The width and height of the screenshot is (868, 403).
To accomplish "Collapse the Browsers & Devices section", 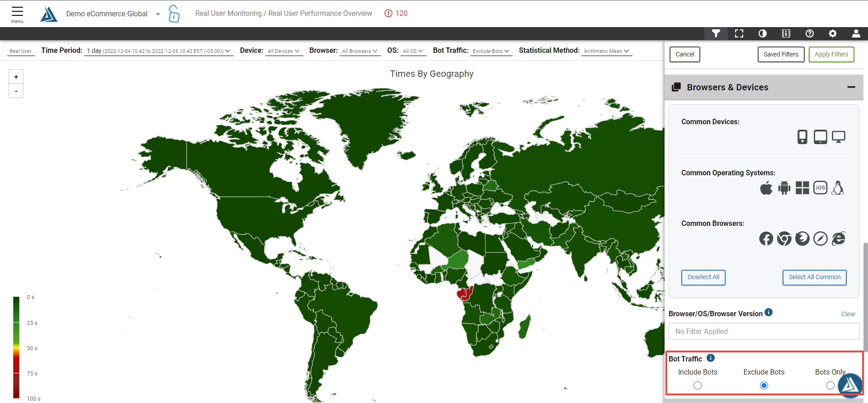I will pos(851,87).
